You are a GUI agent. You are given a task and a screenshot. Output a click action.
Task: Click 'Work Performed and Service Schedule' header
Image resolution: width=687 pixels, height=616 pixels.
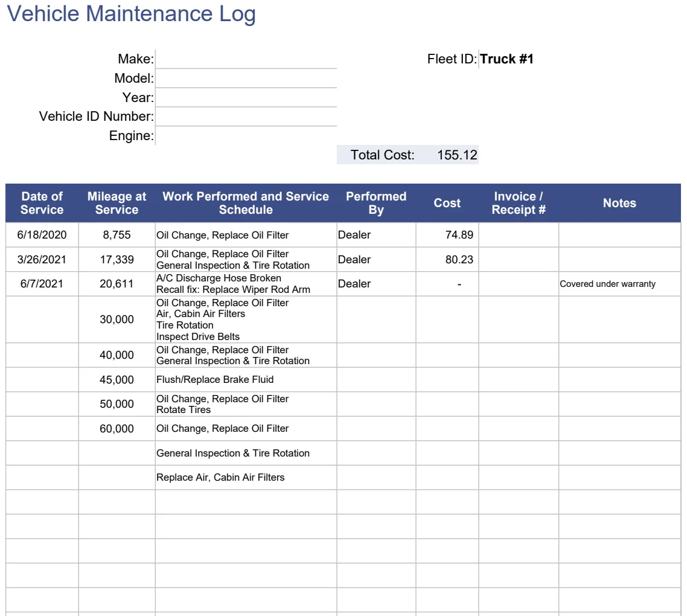pyautogui.click(x=246, y=203)
